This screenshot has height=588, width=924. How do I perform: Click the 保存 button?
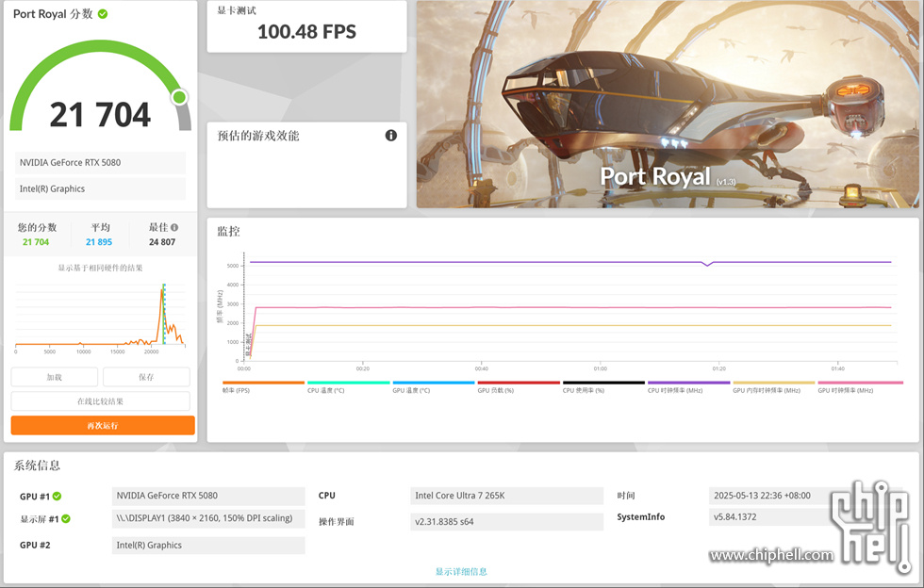(x=146, y=377)
